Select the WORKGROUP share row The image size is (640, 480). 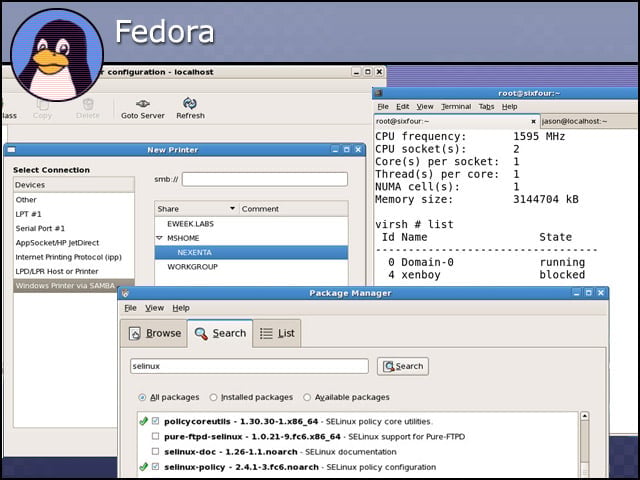251,267
